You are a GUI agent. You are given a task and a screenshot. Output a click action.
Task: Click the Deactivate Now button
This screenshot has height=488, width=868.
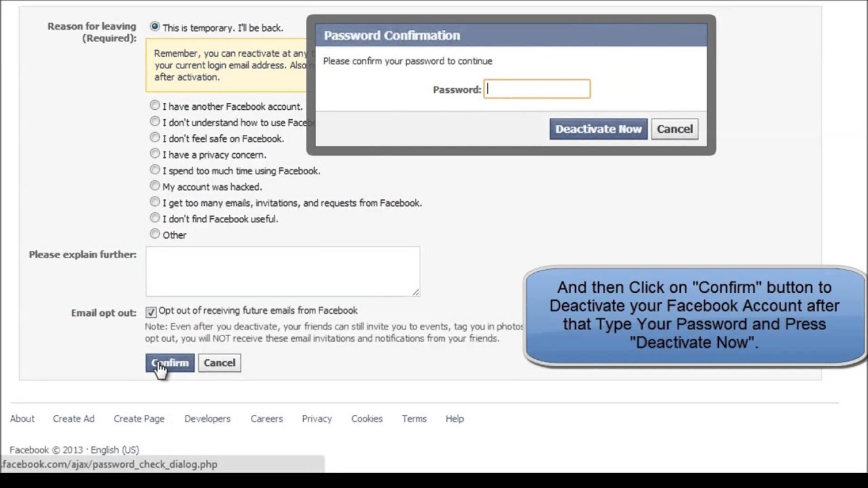point(598,129)
